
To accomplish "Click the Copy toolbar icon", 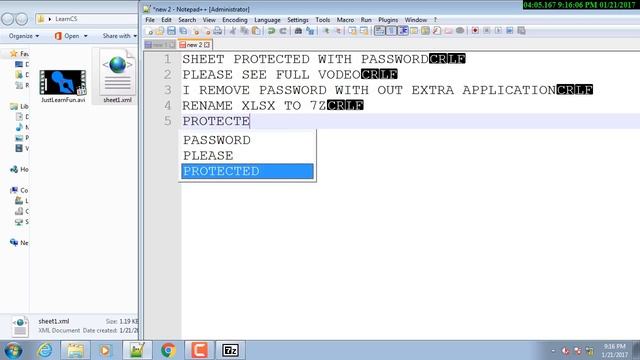I will pos(244,31).
